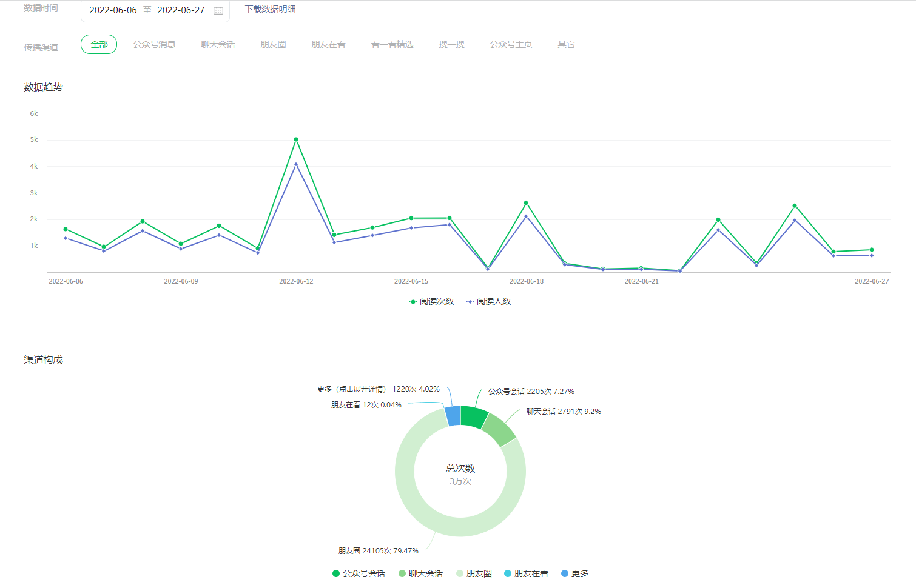Click the 下载数据明细 download link
The height and width of the screenshot is (588, 916).
[270, 9]
